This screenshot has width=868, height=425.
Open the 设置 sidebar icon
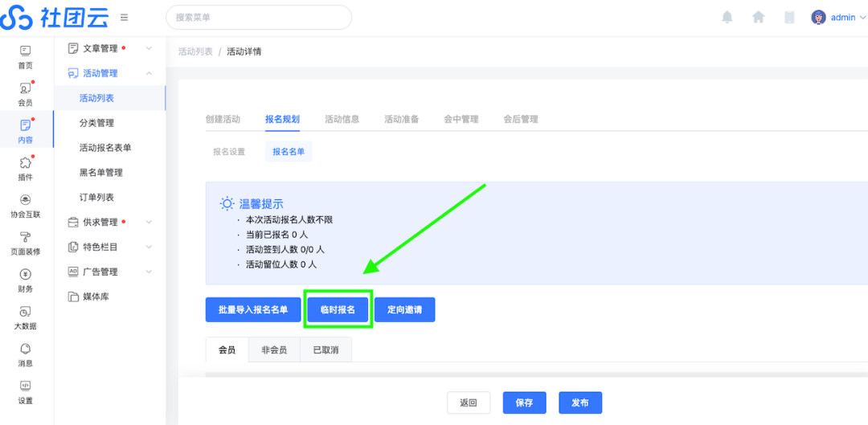click(26, 386)
